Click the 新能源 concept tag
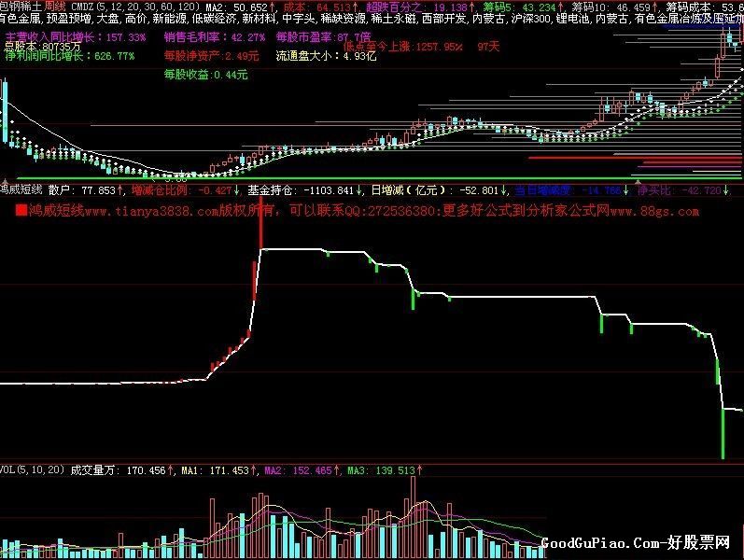The width and height of the screenshot is (744, 560). coord(168,19)
